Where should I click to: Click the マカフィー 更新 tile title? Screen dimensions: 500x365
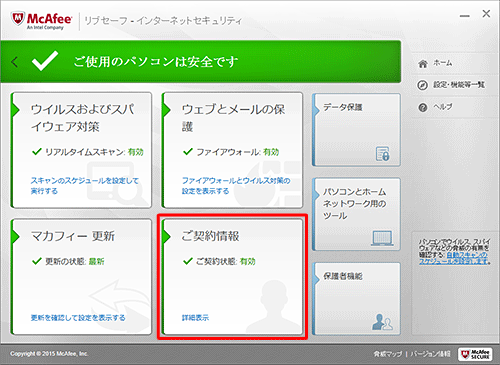coord(73,236)
